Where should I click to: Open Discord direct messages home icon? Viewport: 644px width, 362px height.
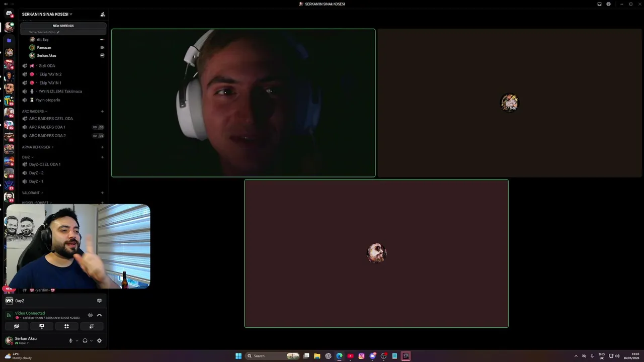pos(9,14)
